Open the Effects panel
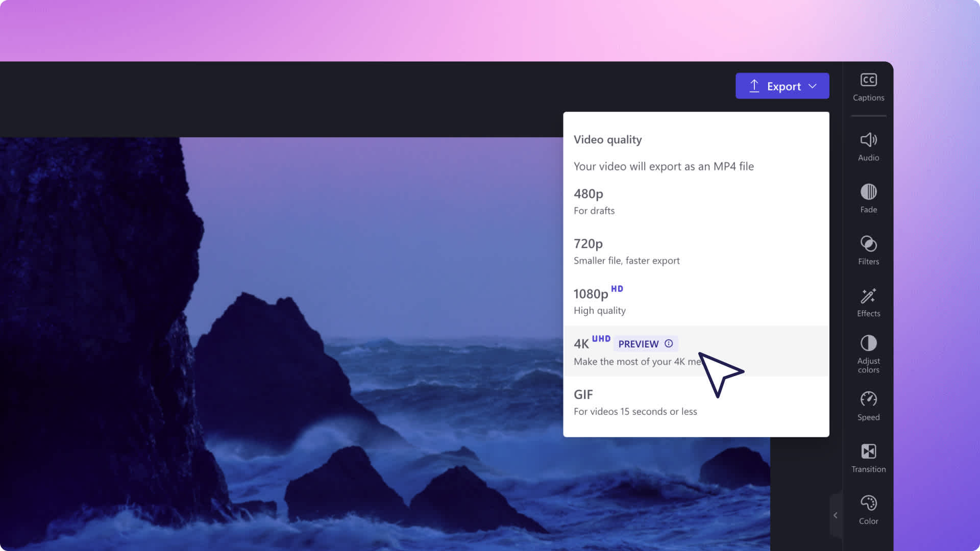Viewport: 980px width, 551px height. point(868,302)
